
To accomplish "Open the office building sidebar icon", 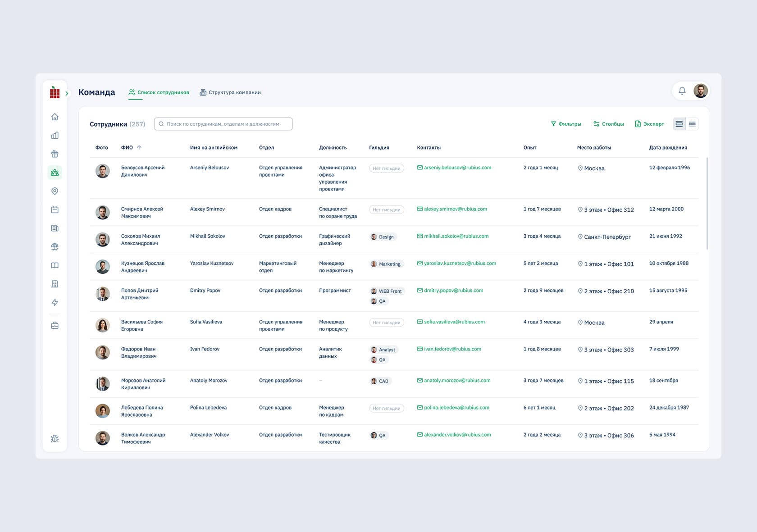I will pyautogui.click(x=55, y=284).
